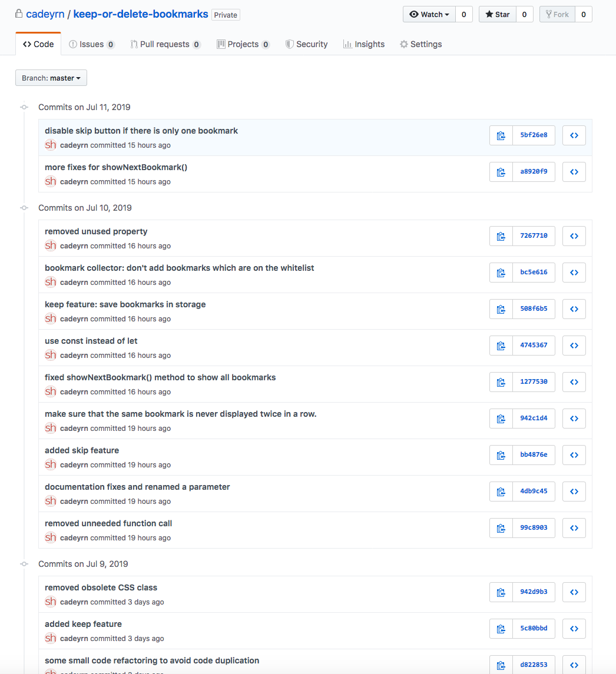
Task: Go to the Insights tab
Action: click(x=364, y=44)
